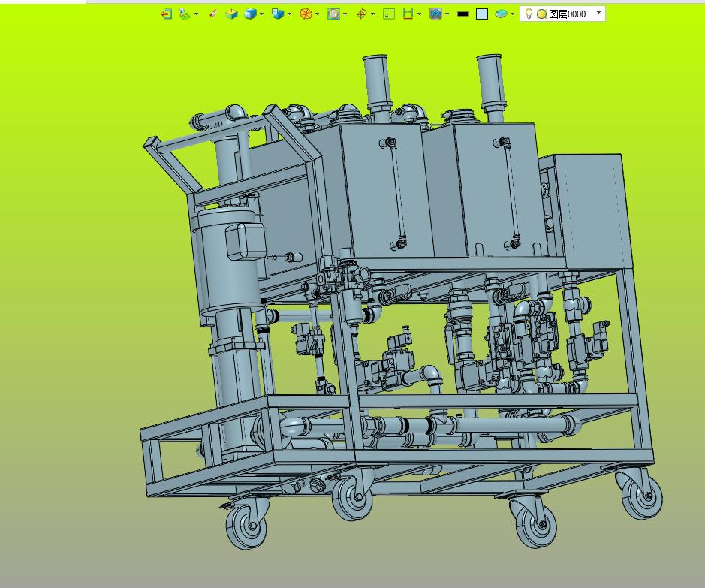The image size is (705, 588).
Task: Click the monitor display settings icon
Action: (435, 14)
